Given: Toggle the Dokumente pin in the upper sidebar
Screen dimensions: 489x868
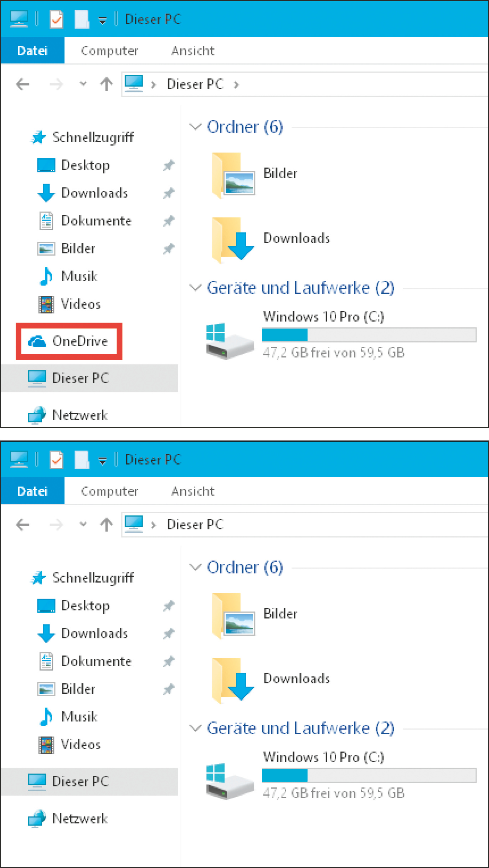Looking at the screenshot, I should pos(168,221).
